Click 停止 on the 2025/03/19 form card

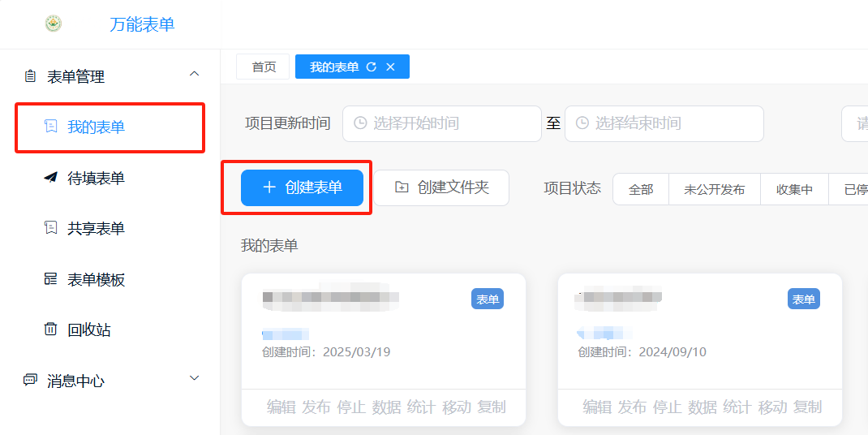click(351, 407)
